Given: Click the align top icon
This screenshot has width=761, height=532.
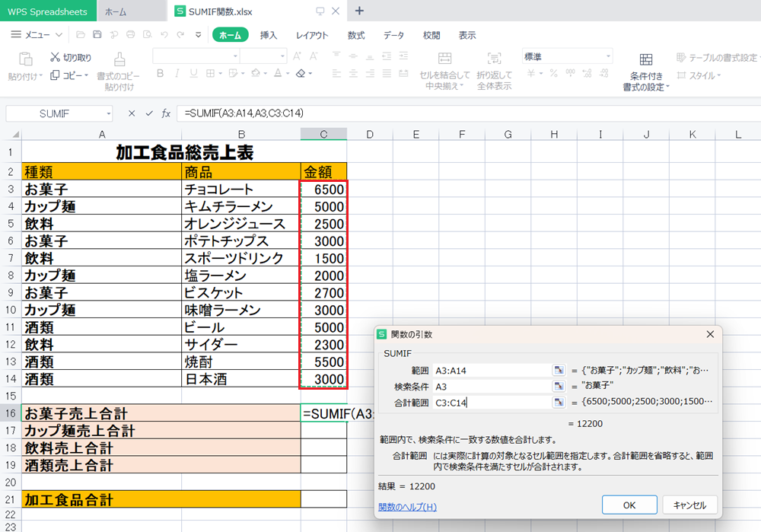Looking at the screenshot, I should coord(336,56).
